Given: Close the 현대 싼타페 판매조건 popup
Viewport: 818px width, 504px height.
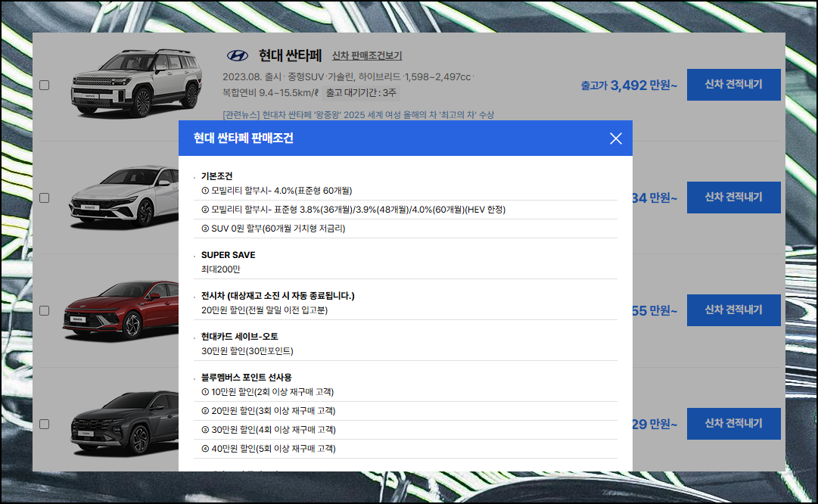Looking at the screenshot, I should [616, 138].
